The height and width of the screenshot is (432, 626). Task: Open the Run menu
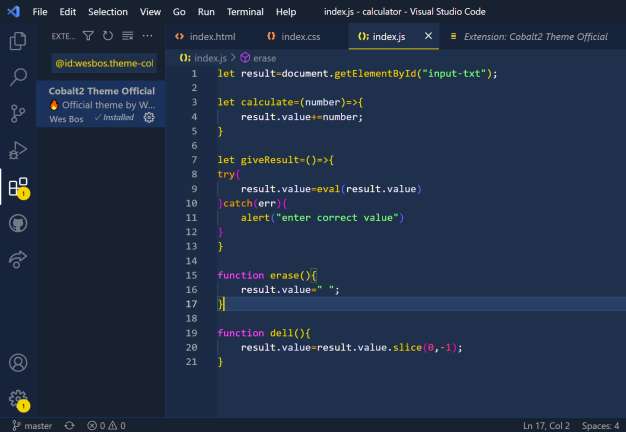206,12
